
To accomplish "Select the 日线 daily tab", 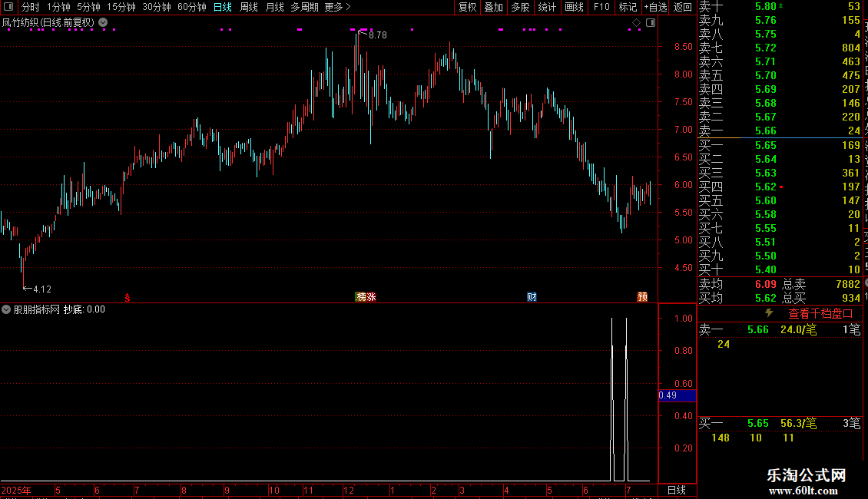I will click(x=223, y=7).
